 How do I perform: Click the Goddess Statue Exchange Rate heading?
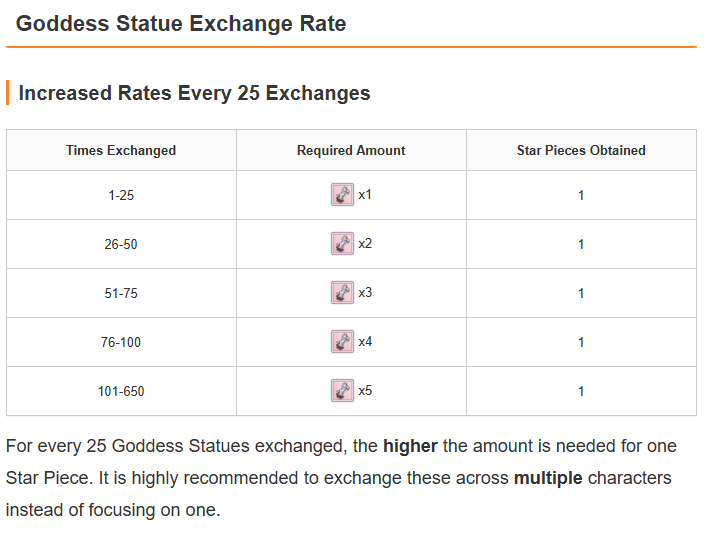click(181, 24)
